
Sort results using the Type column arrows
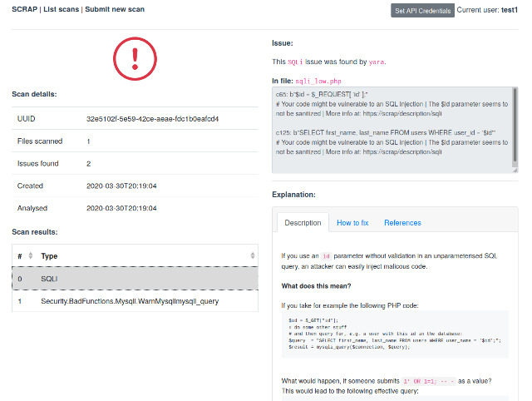(x=253, y=255)
